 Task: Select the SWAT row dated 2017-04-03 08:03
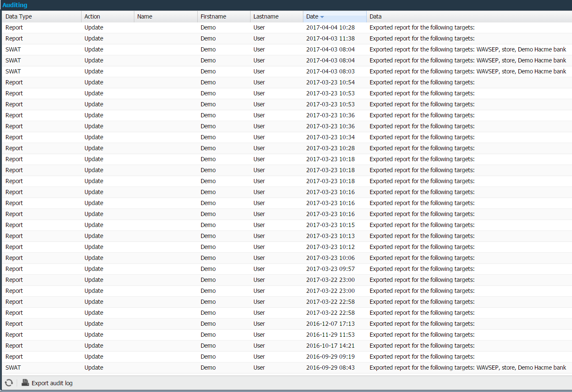pos(330,71)
